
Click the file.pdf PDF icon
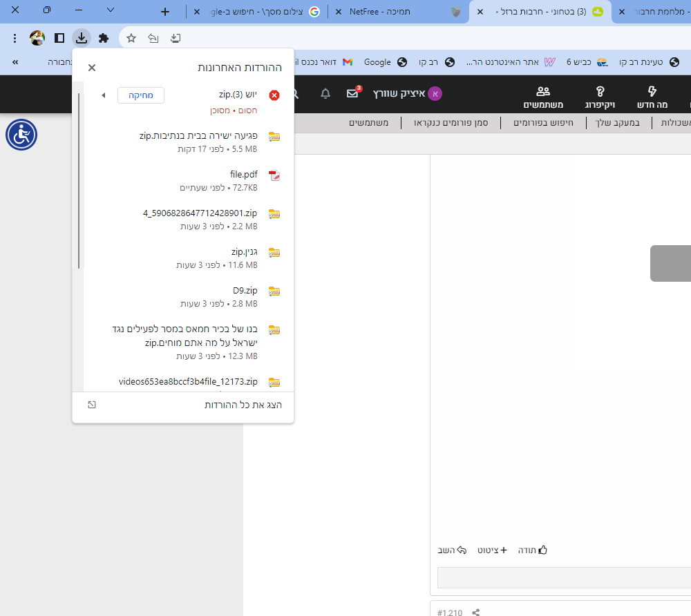click(274, 175)
